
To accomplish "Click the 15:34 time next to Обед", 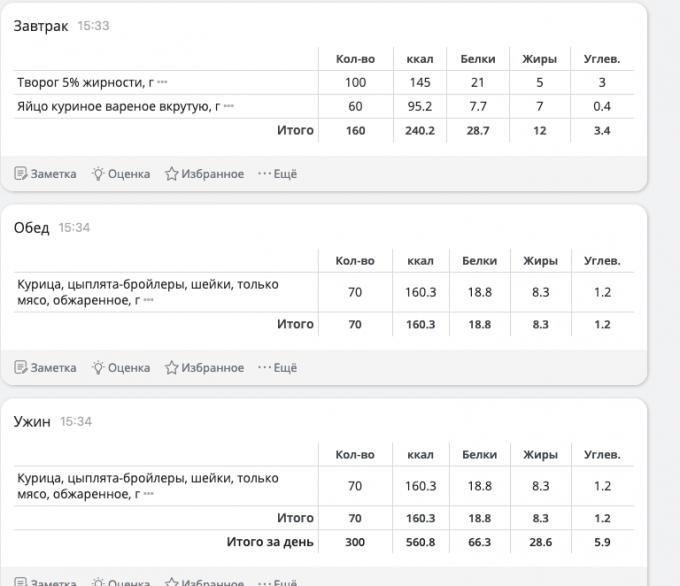I will pos(74,228).
